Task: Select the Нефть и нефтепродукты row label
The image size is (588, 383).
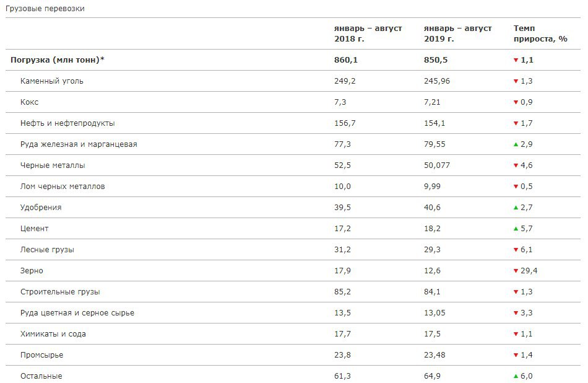Action: (x=67, y=123)
